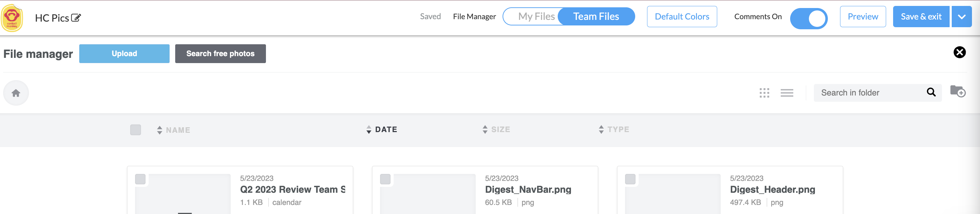980x214 pixels.
Task: Click the Upload button
Action: (124, 54)
